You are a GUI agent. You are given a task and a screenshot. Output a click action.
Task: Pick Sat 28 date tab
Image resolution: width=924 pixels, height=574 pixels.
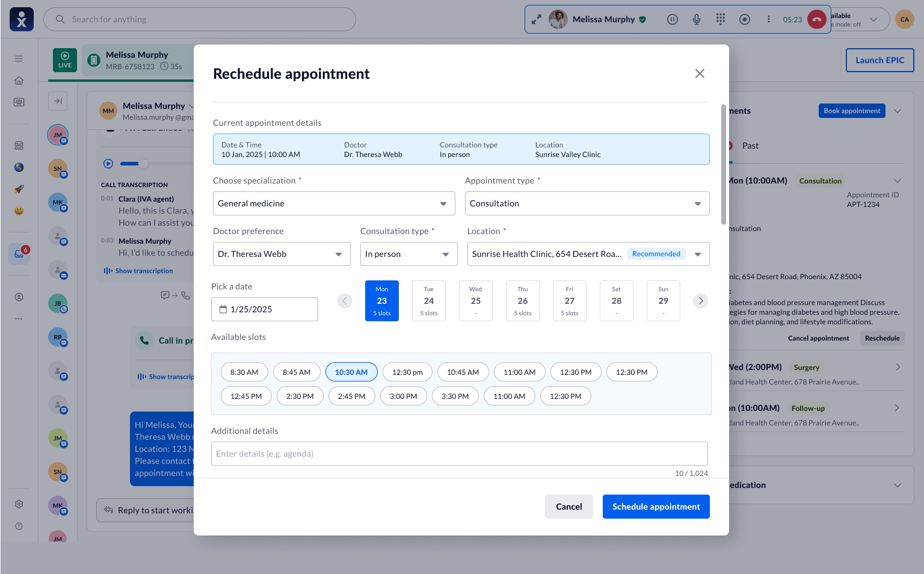click(x=617, y=301)
